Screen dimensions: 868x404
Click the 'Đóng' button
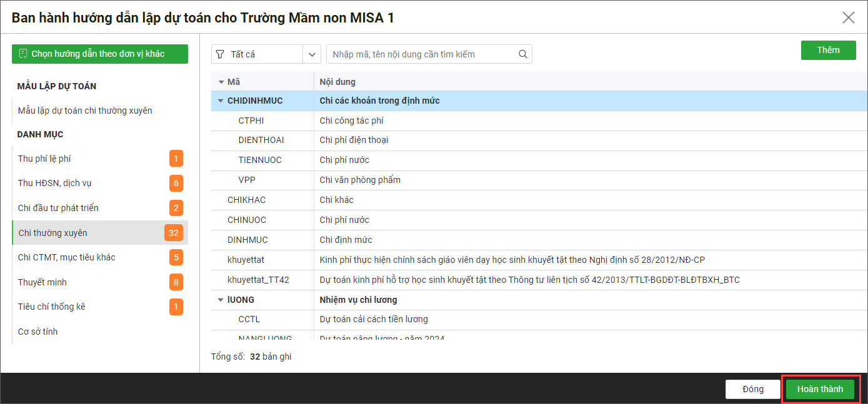pos(753,389)
